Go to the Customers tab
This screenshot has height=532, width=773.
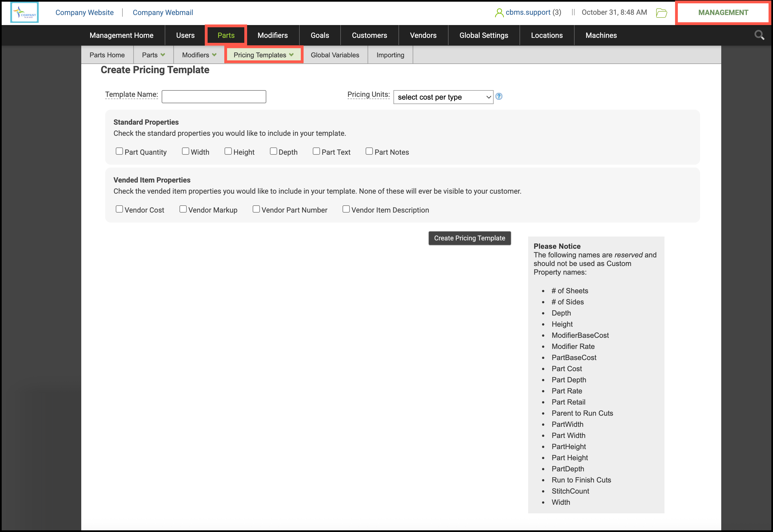(369, 35)
